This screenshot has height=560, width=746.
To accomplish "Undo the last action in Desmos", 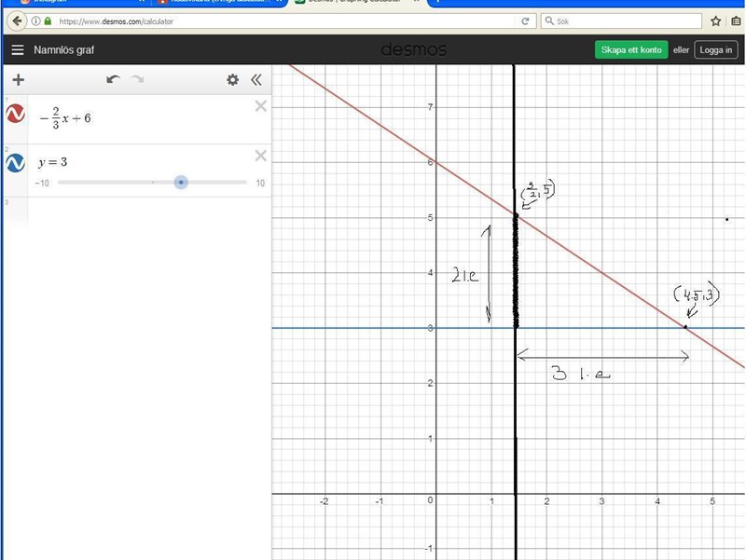I will 113,80.
